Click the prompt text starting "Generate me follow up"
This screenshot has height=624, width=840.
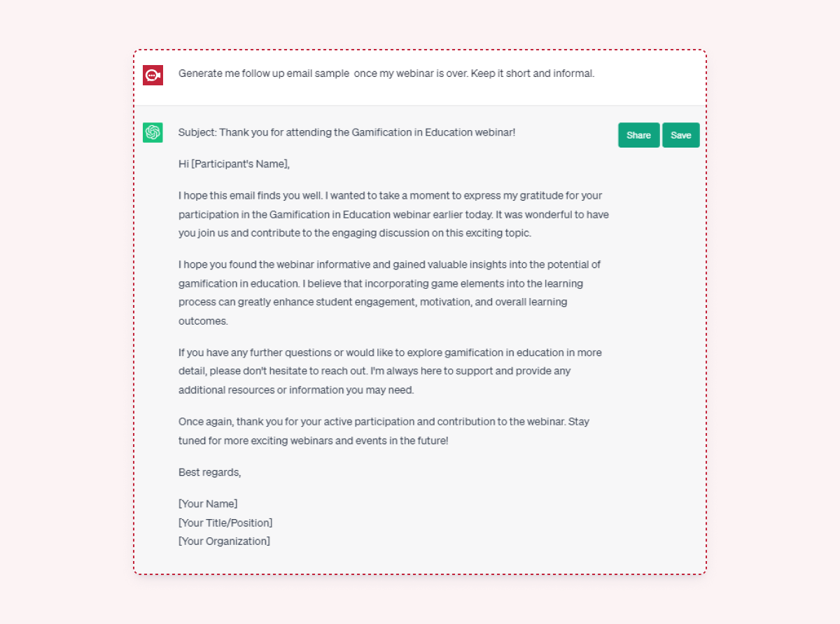point(386,73)
